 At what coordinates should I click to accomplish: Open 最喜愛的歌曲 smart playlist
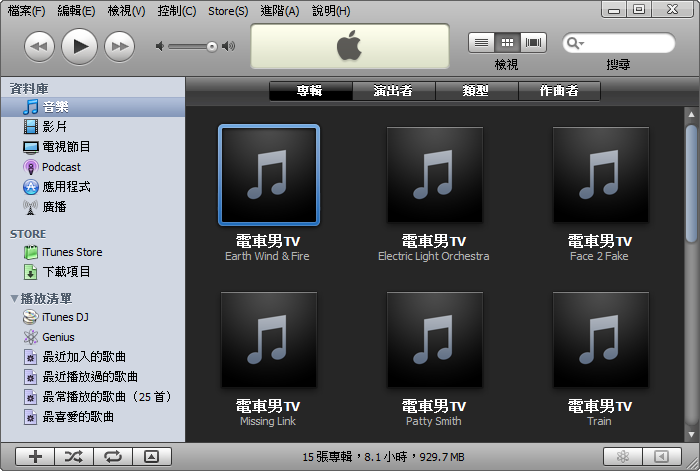(x=93, y=417)
